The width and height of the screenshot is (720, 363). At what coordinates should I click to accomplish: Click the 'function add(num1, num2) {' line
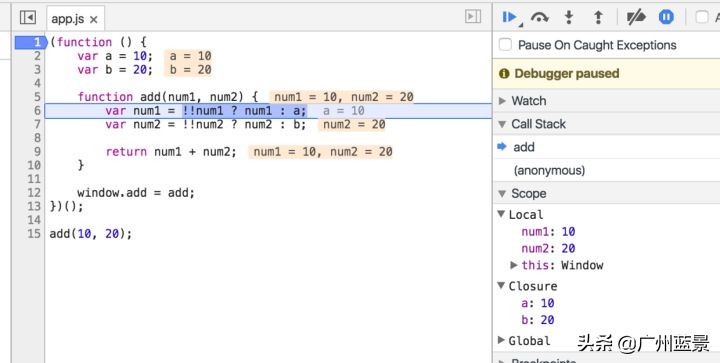point(168,97)
